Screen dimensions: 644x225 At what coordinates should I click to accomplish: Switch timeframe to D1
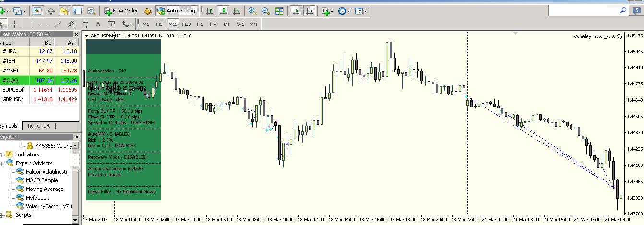click(x=227, y=24)
